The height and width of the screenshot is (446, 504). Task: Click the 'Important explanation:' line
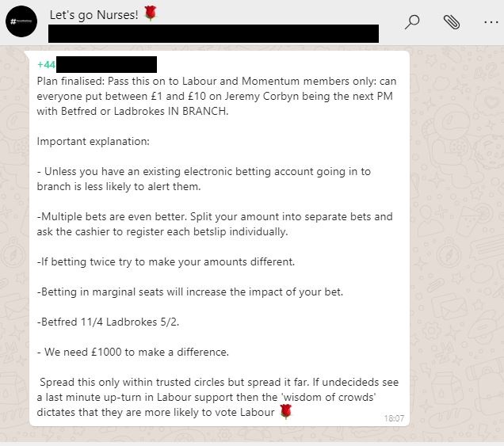(x=93, y=141)
